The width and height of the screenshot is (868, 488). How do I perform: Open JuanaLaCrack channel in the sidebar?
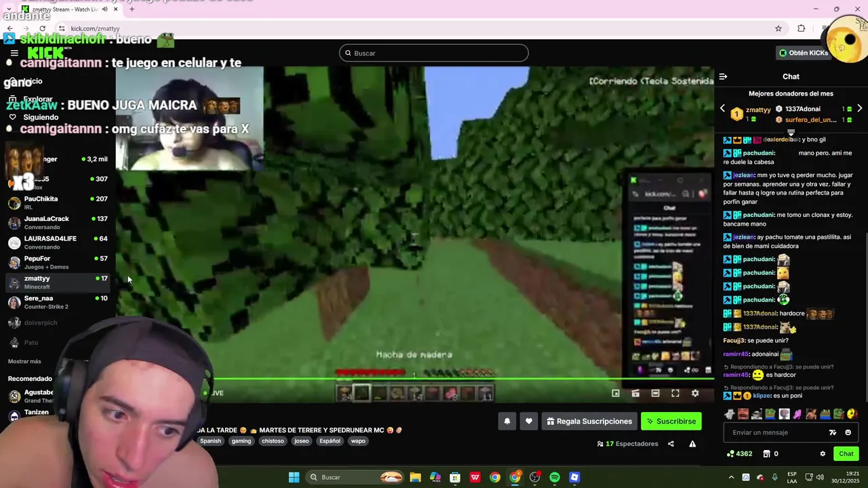58,222
